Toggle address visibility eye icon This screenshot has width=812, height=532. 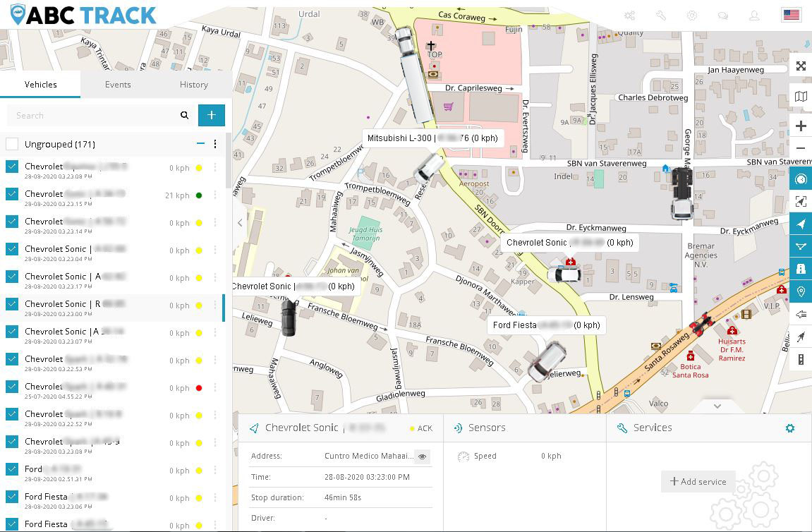(423, 457)
